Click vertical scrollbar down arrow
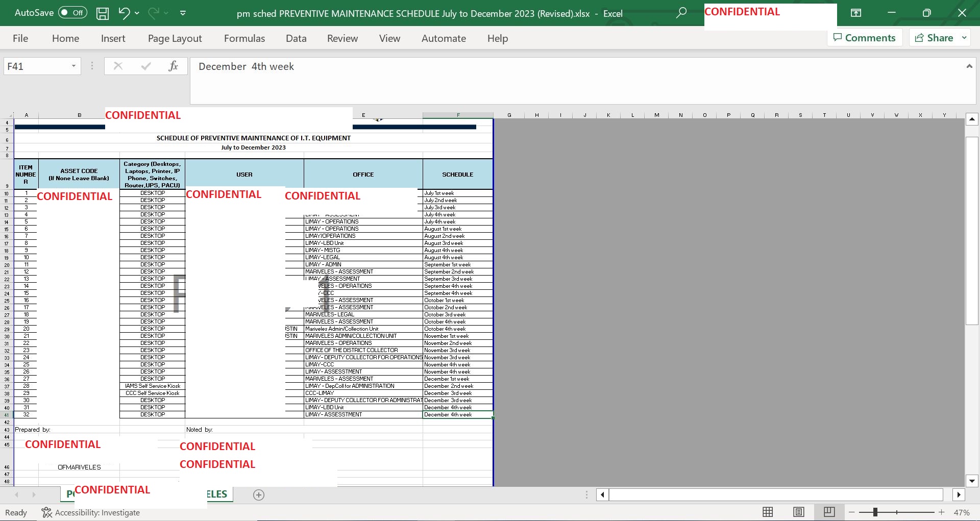The image size is (980, 521). click(972, 481)
